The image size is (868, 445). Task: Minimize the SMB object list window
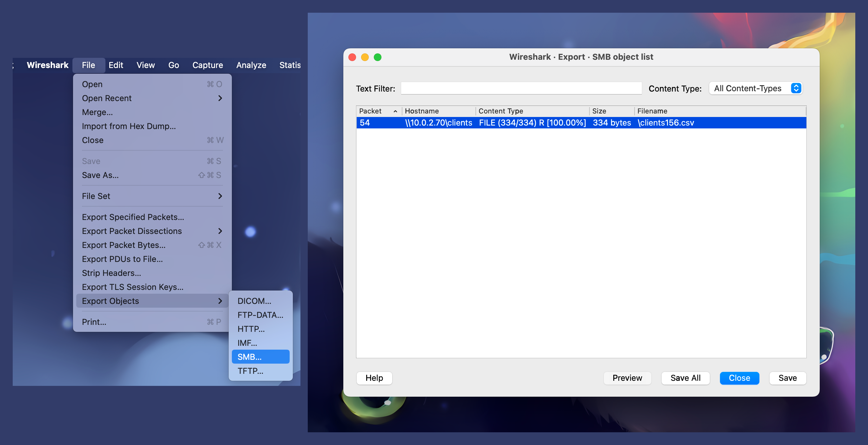tap(365, 57)
